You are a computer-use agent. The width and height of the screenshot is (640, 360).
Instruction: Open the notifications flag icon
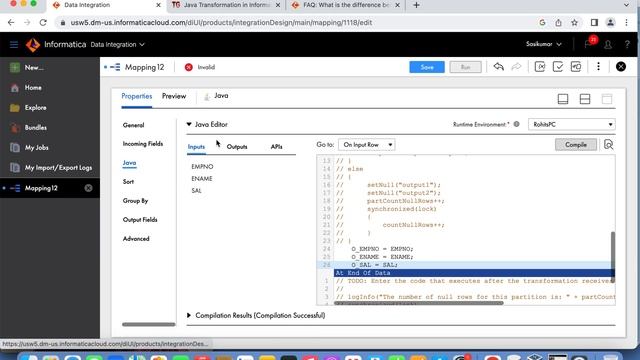coord(588,44)
